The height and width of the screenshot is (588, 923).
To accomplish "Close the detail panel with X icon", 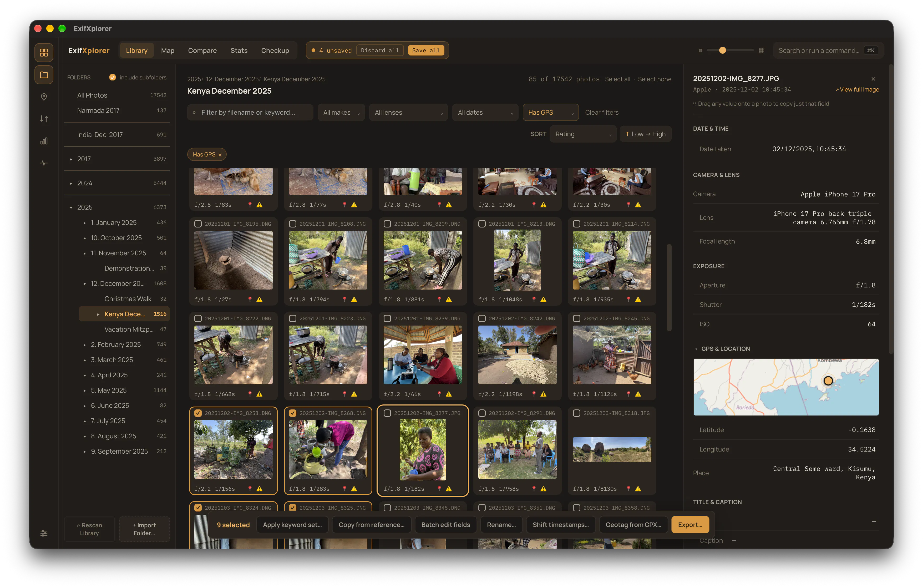I will tap(873, 79).
